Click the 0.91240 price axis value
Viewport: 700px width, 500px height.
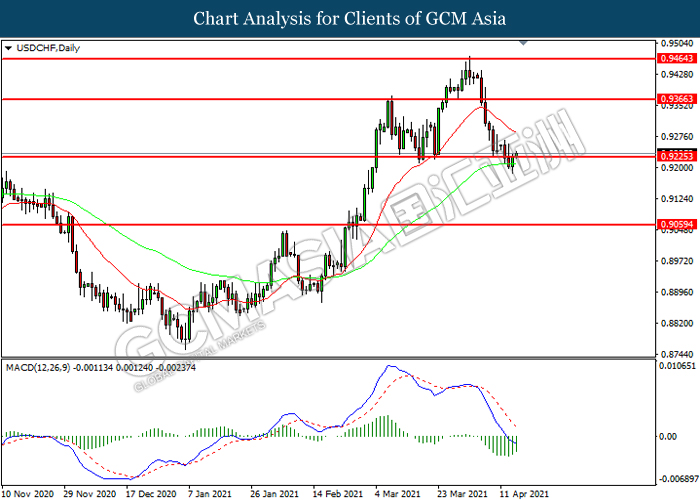point(677,199)
